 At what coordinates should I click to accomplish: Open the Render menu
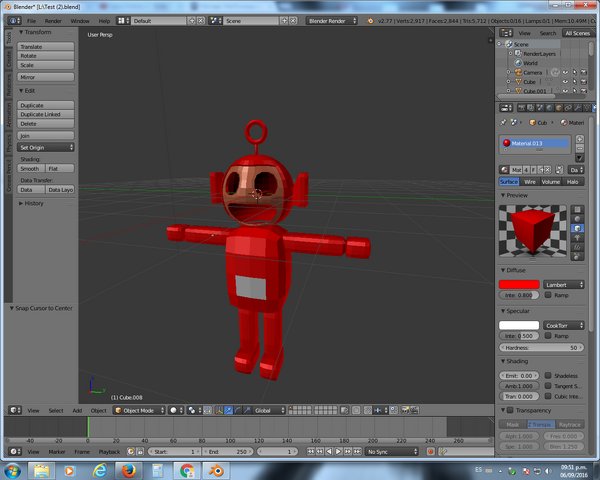coord(53,21)
